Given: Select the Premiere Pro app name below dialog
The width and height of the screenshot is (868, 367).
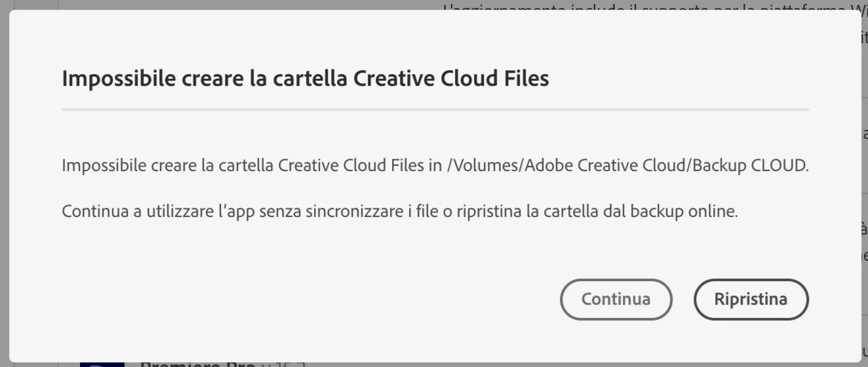Looking at the screenshot, I should tap(197, 364).
